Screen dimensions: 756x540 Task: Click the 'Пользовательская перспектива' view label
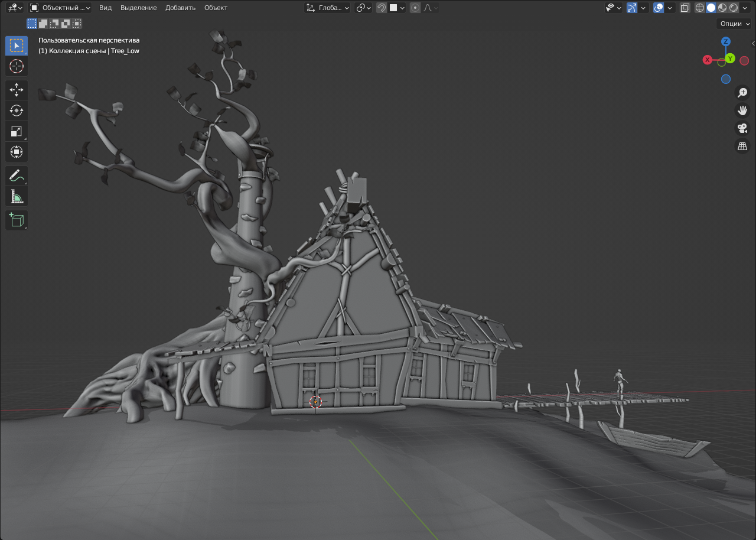89,40
